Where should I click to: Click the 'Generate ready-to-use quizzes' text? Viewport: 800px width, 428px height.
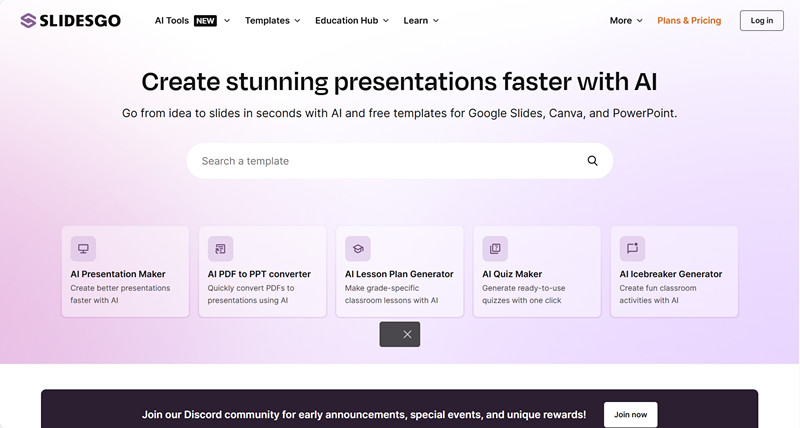coord(523,294)
